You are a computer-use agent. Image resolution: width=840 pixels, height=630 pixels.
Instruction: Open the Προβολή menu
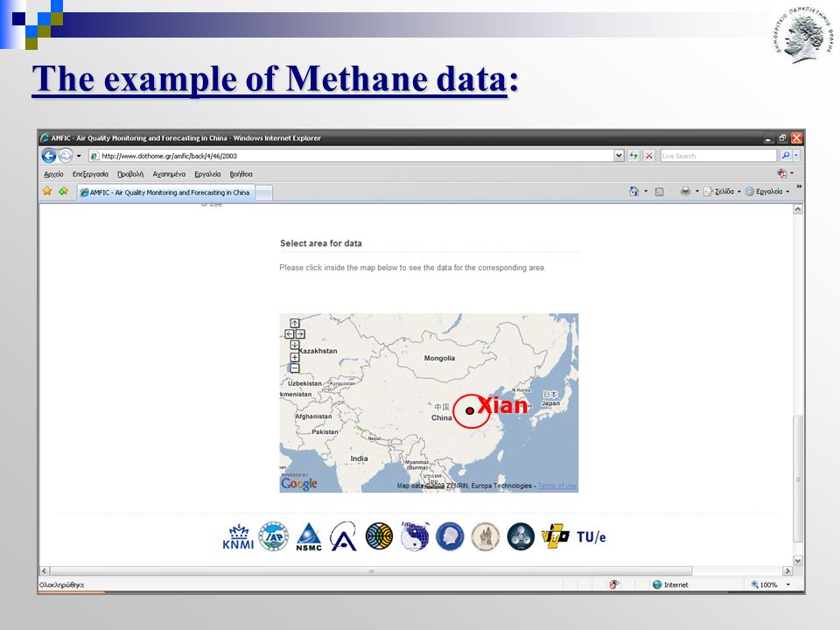click(130, 174)
